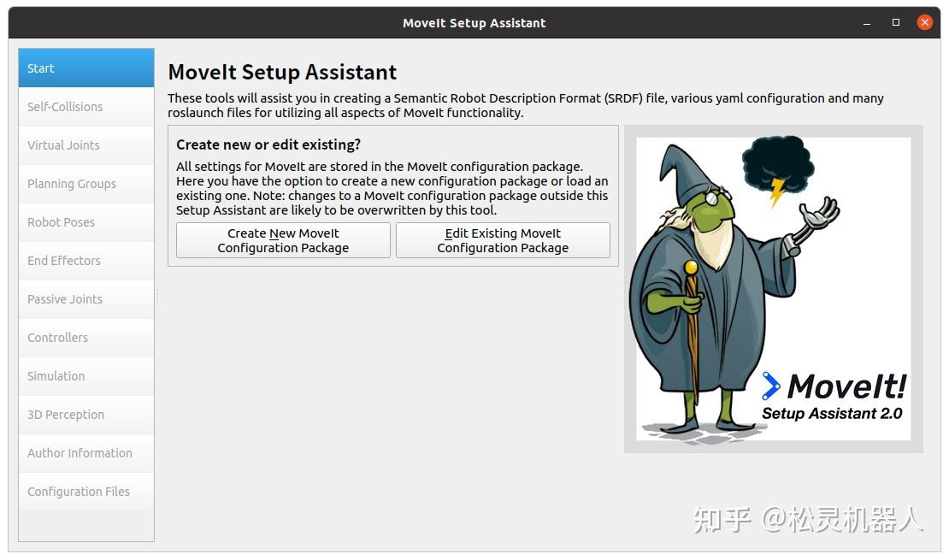Go to Simulation section
949x560 pixels.
(86, 376)
